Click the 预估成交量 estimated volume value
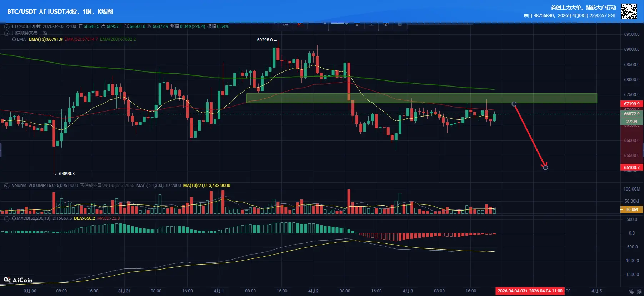The image size is (644, 296). pyautogui.click(x=107, y=186)
